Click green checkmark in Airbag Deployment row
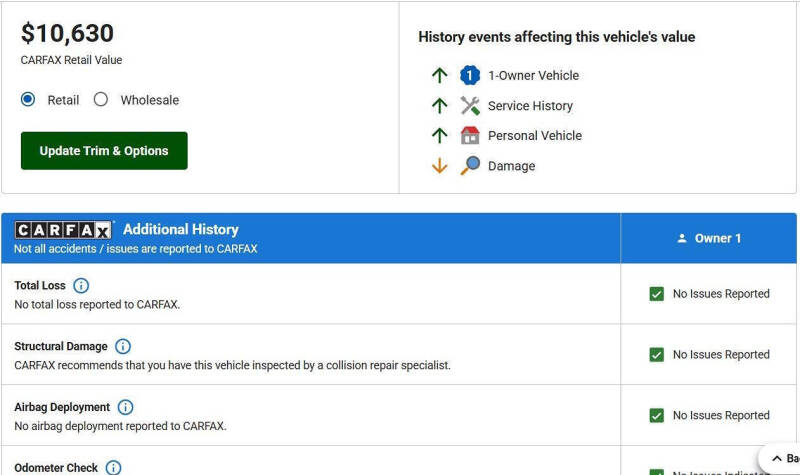 click(x=657, y=415)
